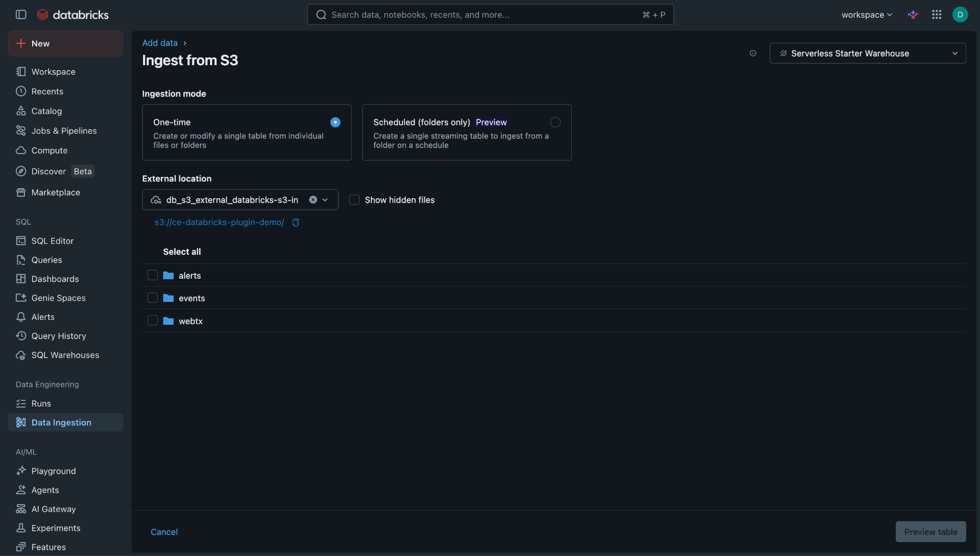The width and height of the screenshot is (980, 556).
Task: Click the Cancel link
Action: (164, 532)
